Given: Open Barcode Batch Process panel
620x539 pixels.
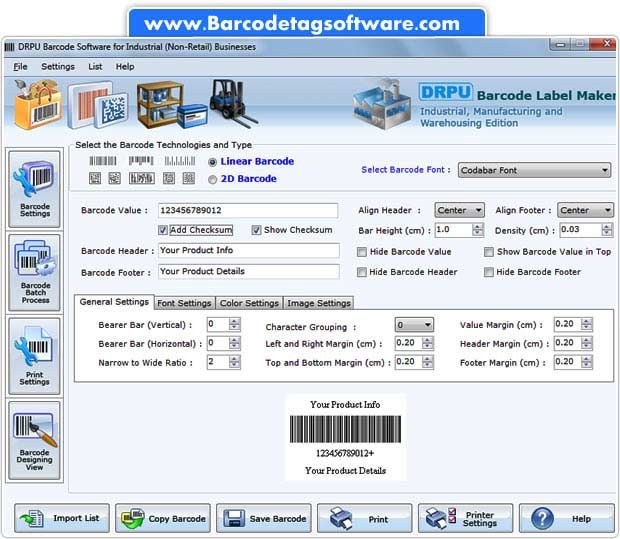Looking at the screenshot, I should click(x=34, y=272).
